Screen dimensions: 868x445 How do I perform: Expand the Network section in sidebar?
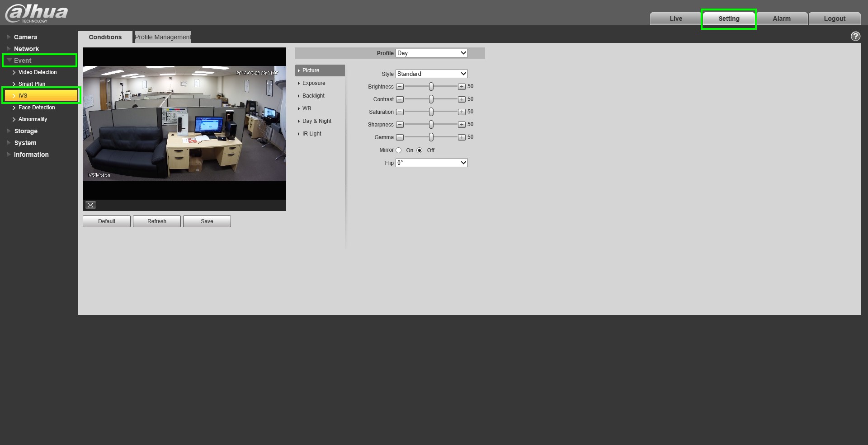[26, 49]
